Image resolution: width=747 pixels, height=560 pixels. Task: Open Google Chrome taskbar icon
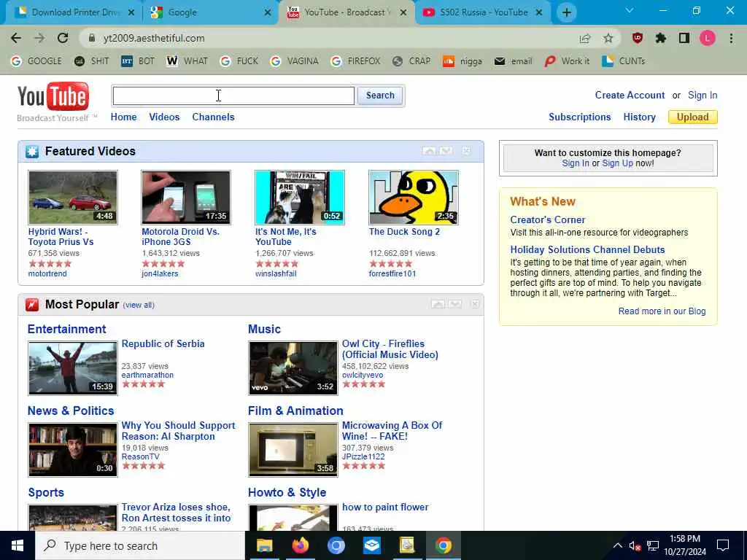[443, 545]
